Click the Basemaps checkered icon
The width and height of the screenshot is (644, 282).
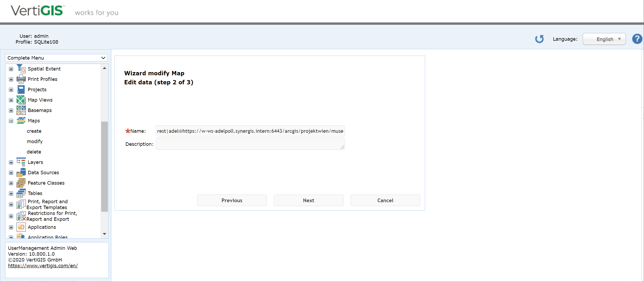pos(21,110)
